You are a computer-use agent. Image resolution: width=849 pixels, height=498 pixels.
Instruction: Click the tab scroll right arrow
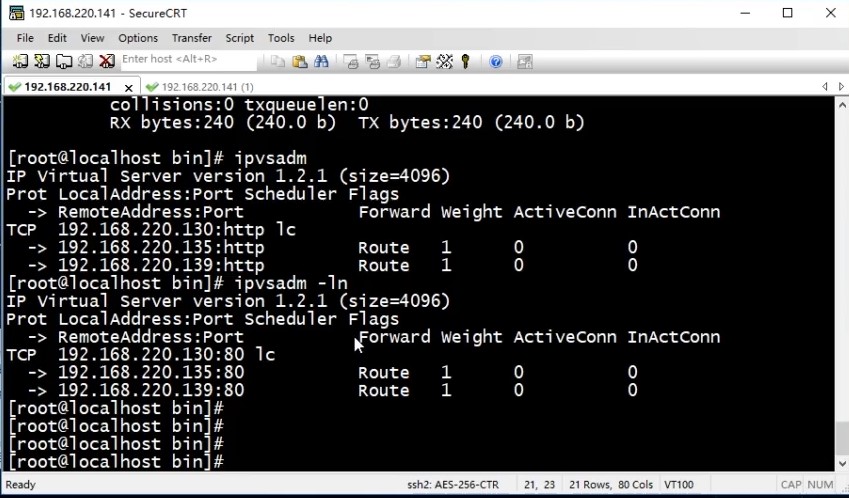point(841,87)
